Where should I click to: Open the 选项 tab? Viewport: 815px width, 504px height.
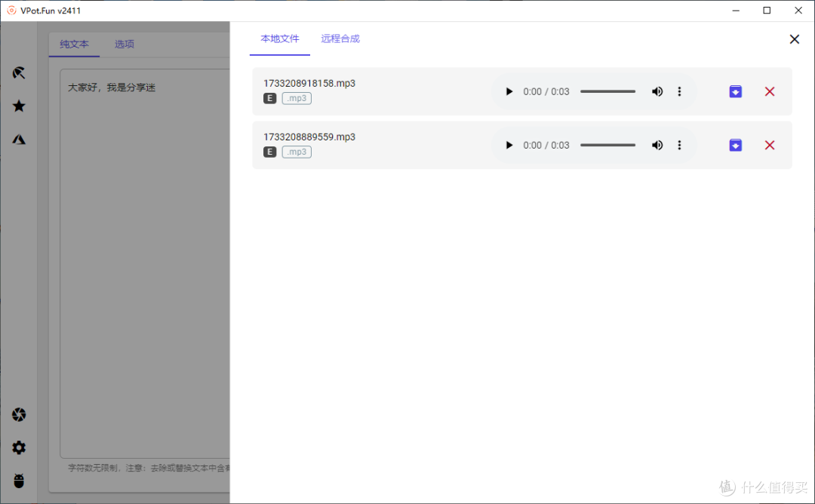125,45
